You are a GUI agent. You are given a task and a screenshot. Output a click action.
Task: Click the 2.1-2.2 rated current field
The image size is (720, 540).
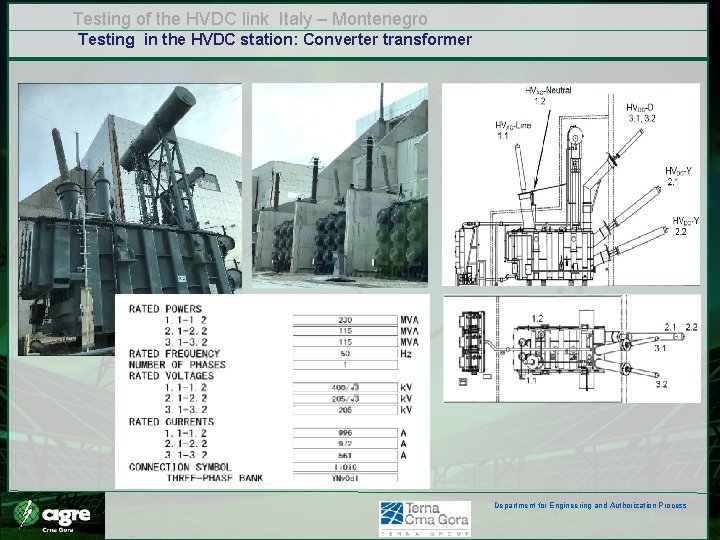click(x=345, y=444)
